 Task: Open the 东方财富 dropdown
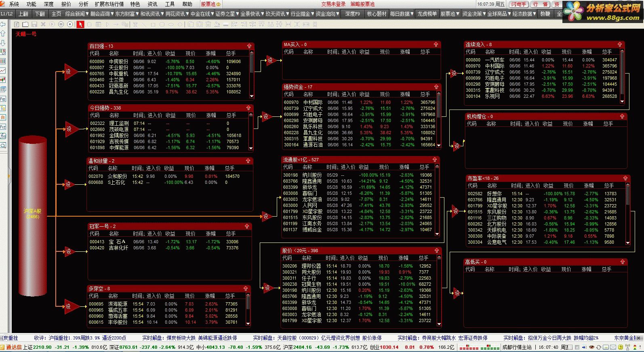pyautogui.click(x=127, y=14)
